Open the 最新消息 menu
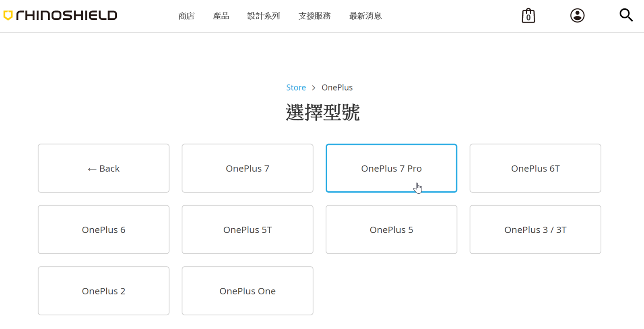 coord(365,16)
